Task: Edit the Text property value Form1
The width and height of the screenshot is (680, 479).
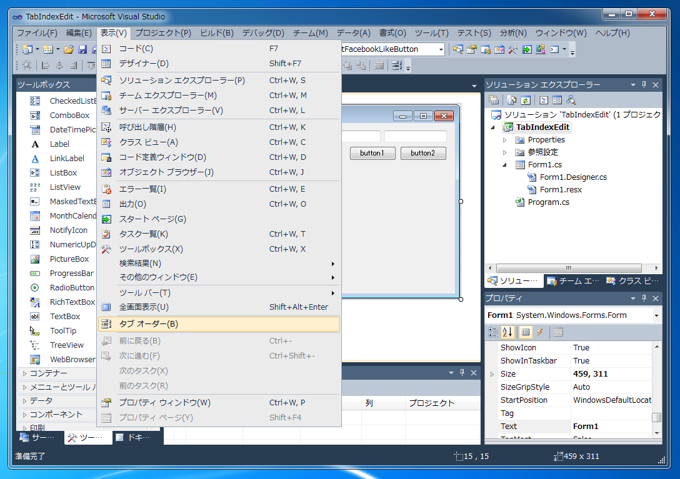Action: pos(611,427)
